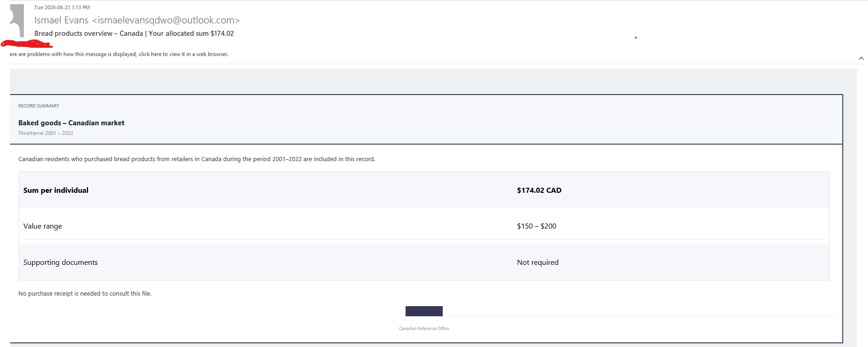Click the 'Baked goods – Canadian market' heading
The width and height of the screenshot is (868, 347).
click(71, 123)
